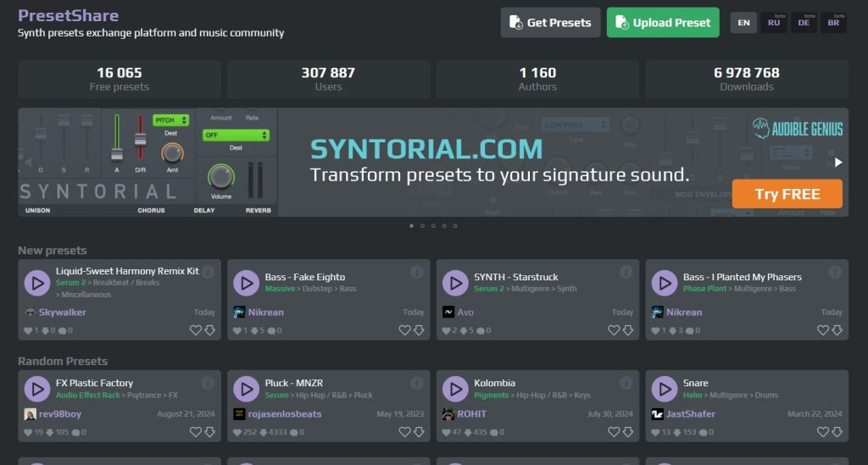
Task: Download FX Plastic Factory preset
Action: (x=210, y=432)
